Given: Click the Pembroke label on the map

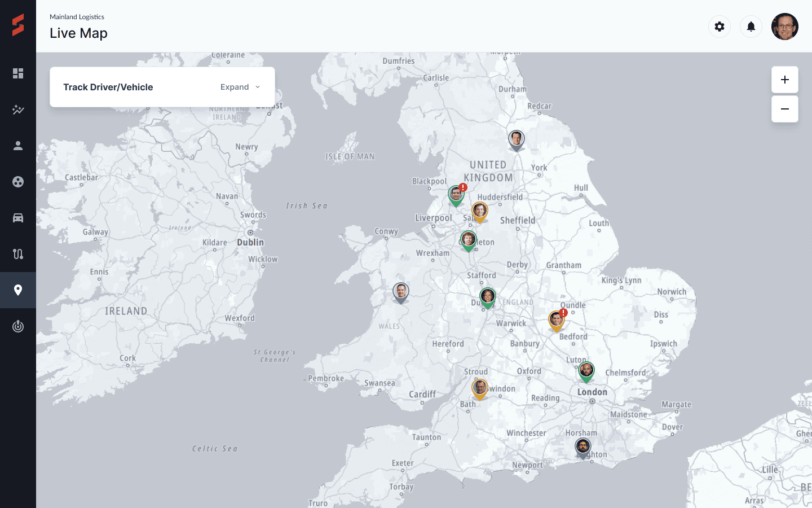Looking at the screenshot, I should tap(326, 378).
